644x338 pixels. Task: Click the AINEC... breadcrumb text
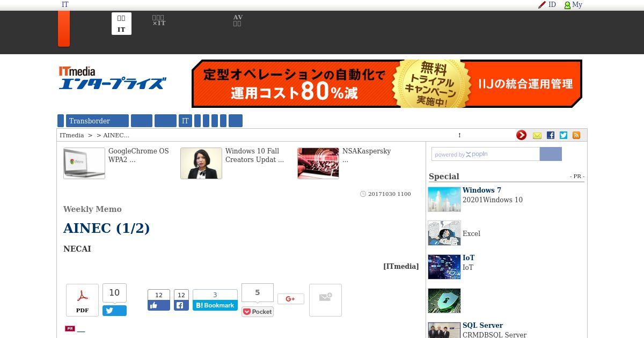[x=116, y=135]
